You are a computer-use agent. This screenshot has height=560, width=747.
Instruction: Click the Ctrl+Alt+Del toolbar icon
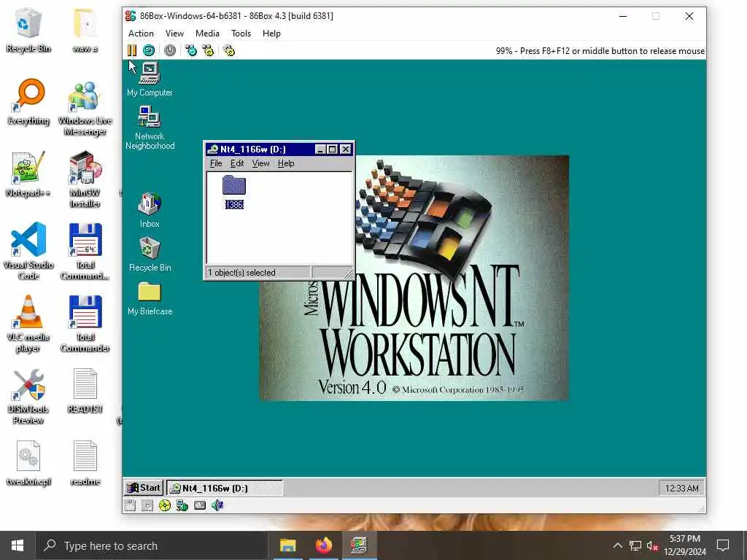point(191,50)
